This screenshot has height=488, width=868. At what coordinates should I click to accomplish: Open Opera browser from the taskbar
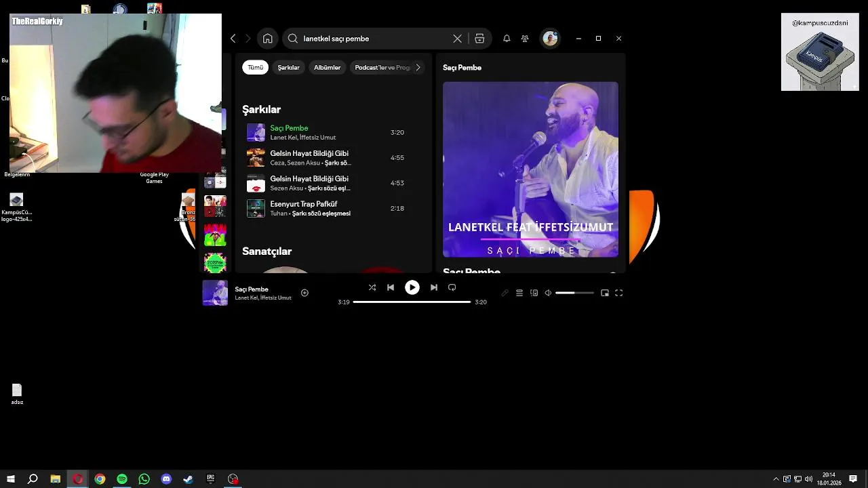pos(78,479)
